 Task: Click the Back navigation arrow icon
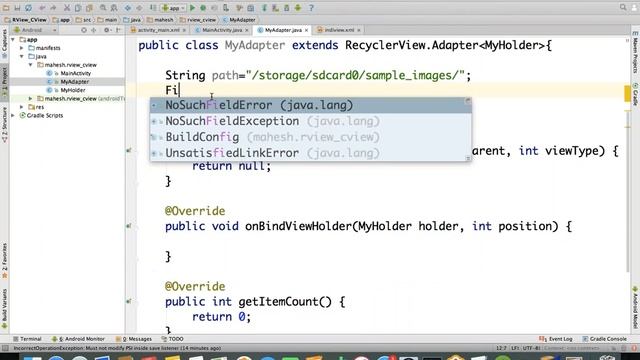pyautogui.click(x=128, y=8)
